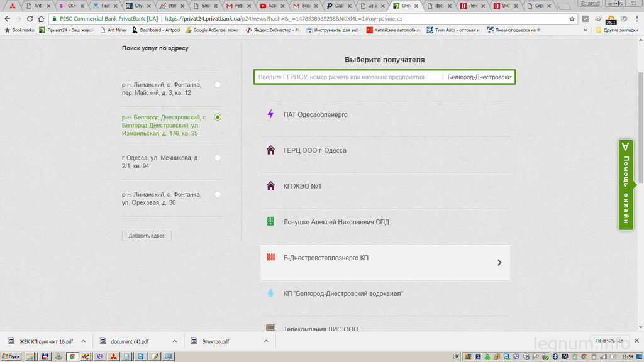The image size is (644, 362).
Task: Open the Приват24 bookmark
Action: (x=66, y=30)
